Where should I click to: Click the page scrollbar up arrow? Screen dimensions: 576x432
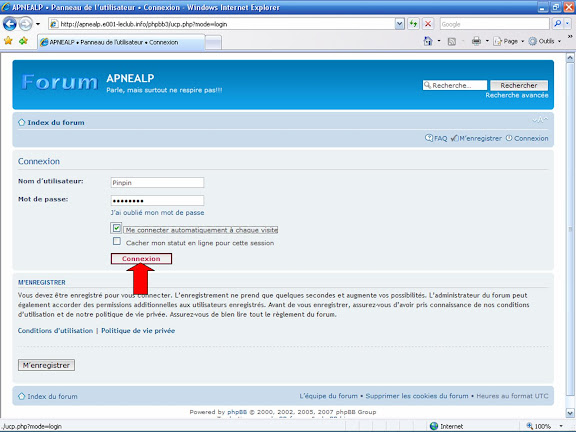point(570,58)
